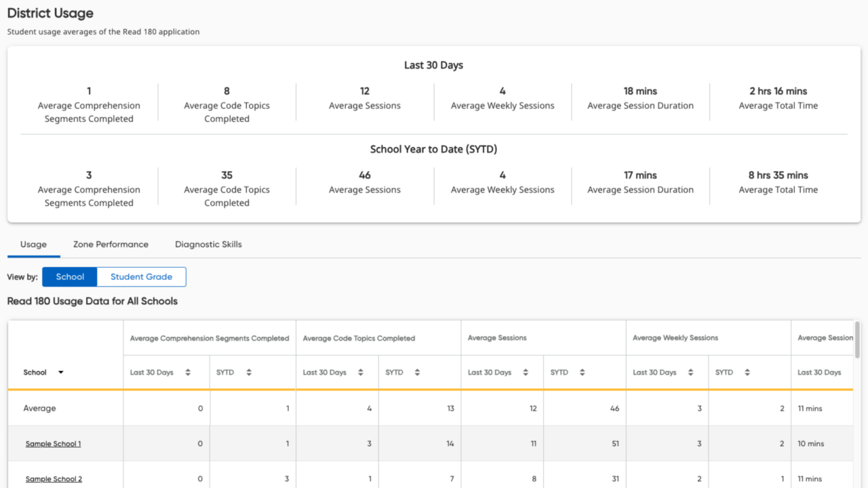Click Average Weekly Sessions table column header
This screenshot has width=868, height=488.
[x=675, y=338]
